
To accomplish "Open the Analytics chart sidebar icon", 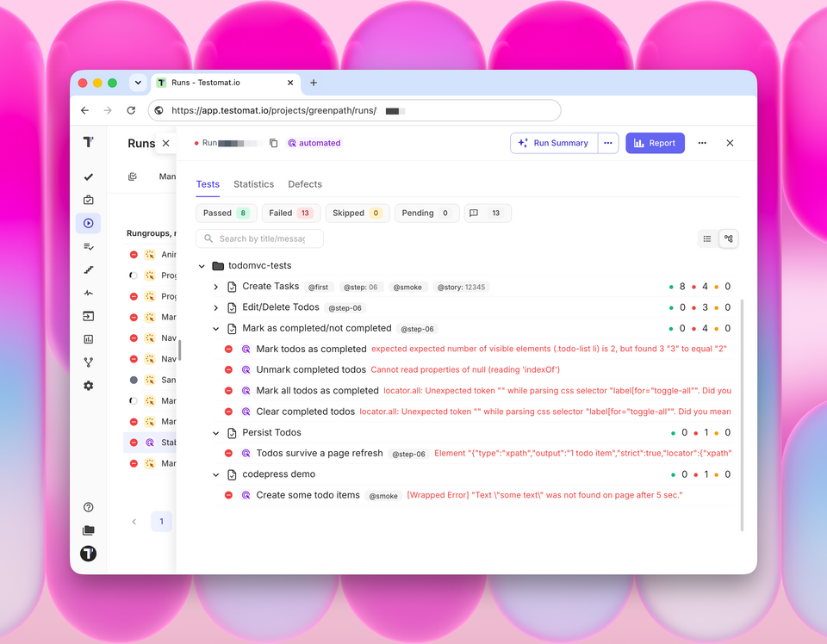I will (x=88, y=339).
